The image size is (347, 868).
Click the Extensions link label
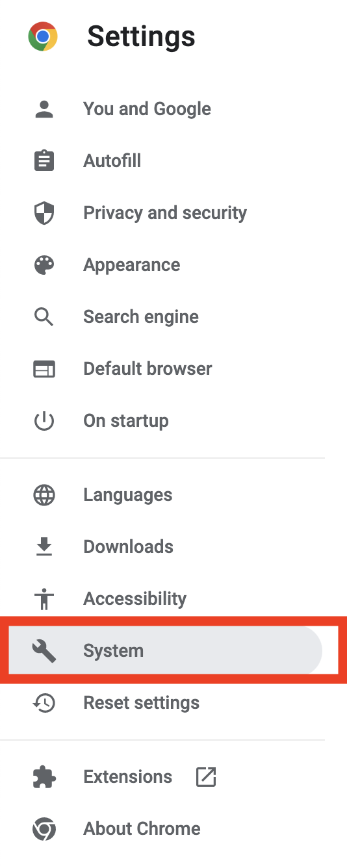coord(128,777)
